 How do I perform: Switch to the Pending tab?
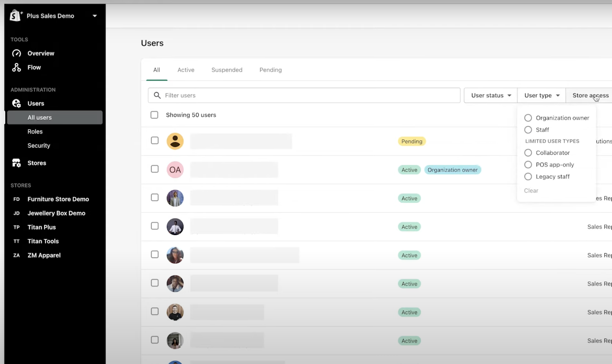[x=271, y=70]
